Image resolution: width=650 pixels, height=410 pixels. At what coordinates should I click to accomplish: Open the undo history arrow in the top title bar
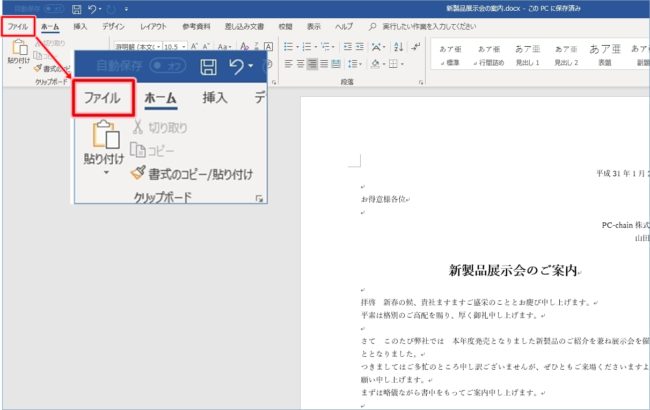coord(100,9)
